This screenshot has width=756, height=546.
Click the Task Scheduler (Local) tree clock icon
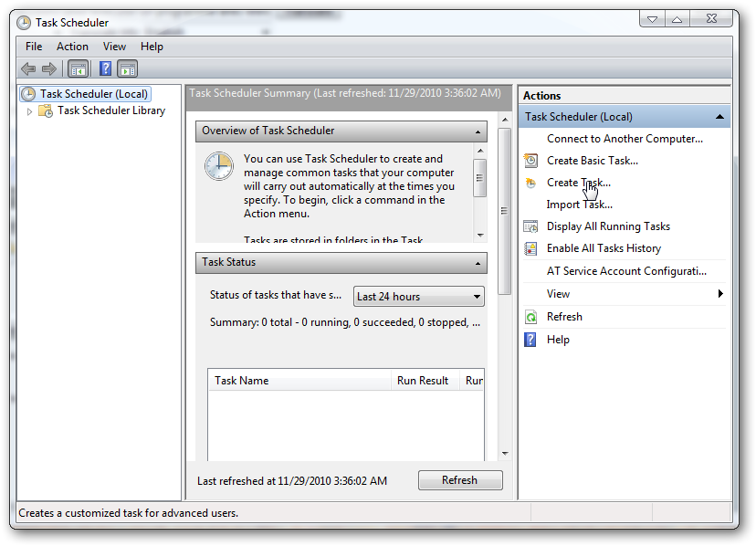click(28, 93)
